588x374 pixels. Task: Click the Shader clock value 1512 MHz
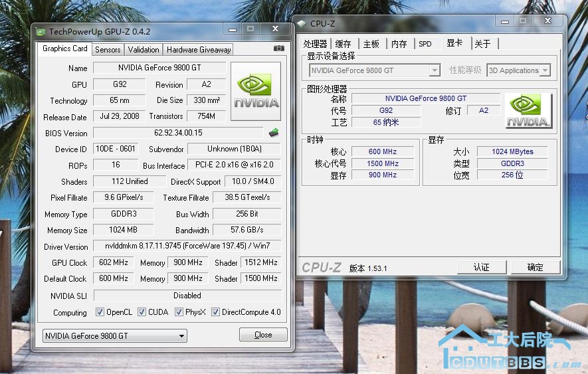click(x=261, y=262)
